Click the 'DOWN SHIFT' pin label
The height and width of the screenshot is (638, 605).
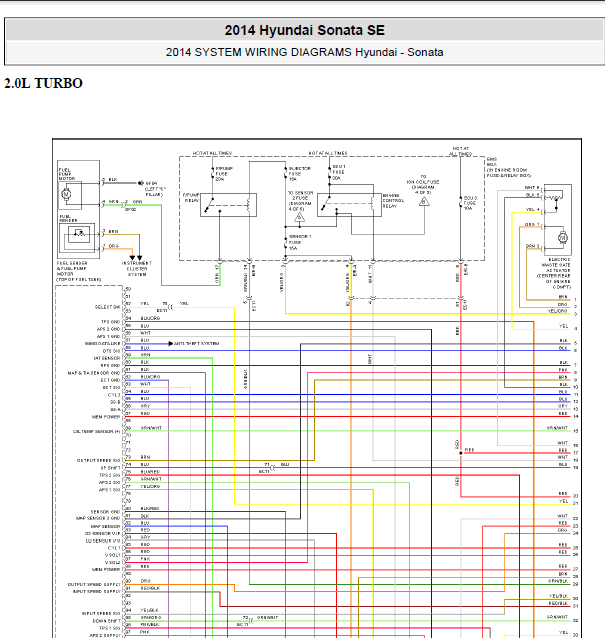point(106,621)
